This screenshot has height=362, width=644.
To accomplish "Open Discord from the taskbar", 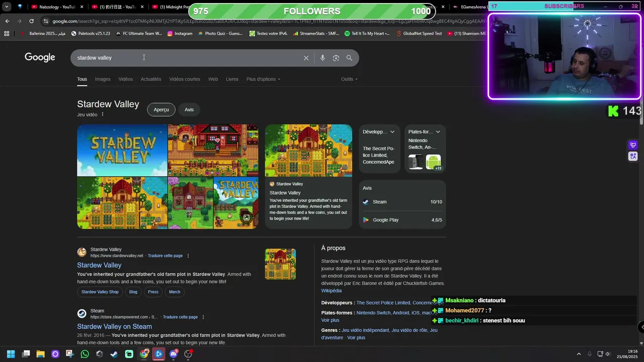I will [174, 354].
